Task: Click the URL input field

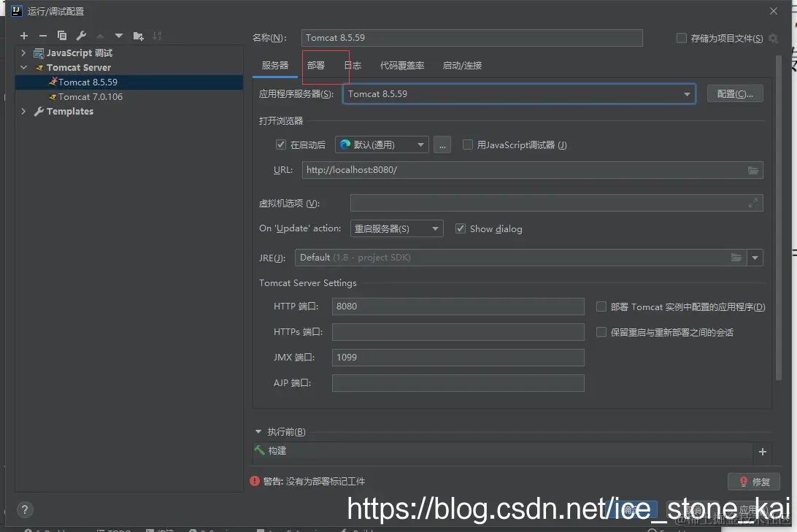Action: click(532, 170)
